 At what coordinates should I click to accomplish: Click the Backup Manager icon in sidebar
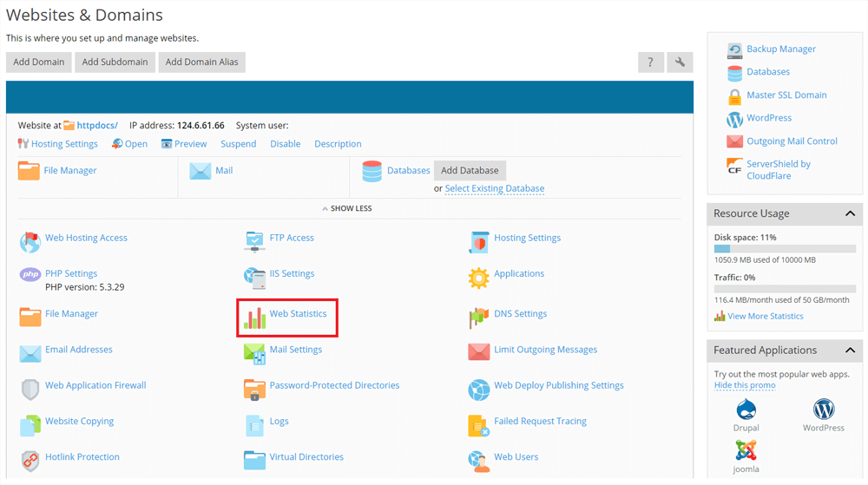point(734,50)
